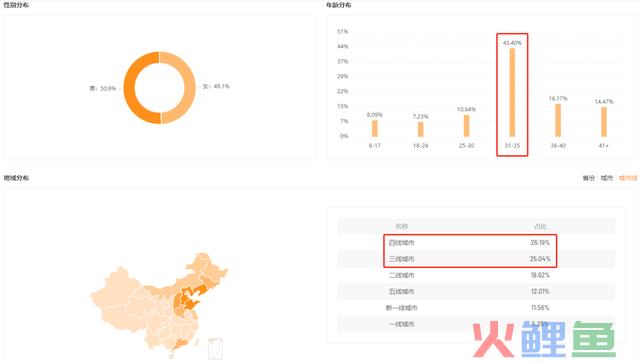Select the 五线城市 table row
The height and width of the screenshot is (363, 640).
[x=476, y=292]
